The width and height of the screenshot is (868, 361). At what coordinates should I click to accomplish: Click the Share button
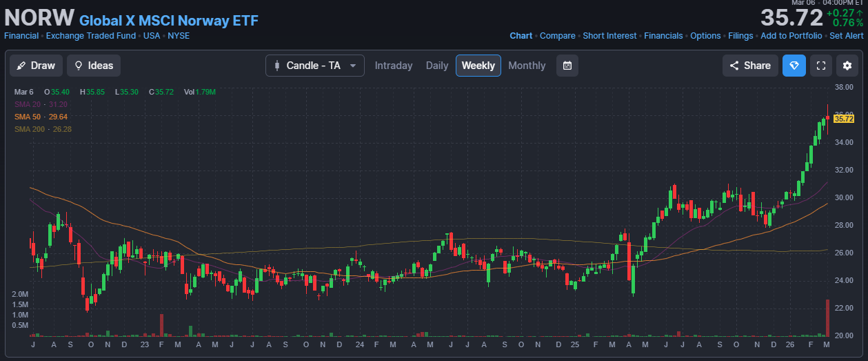[x=750, y=66]
